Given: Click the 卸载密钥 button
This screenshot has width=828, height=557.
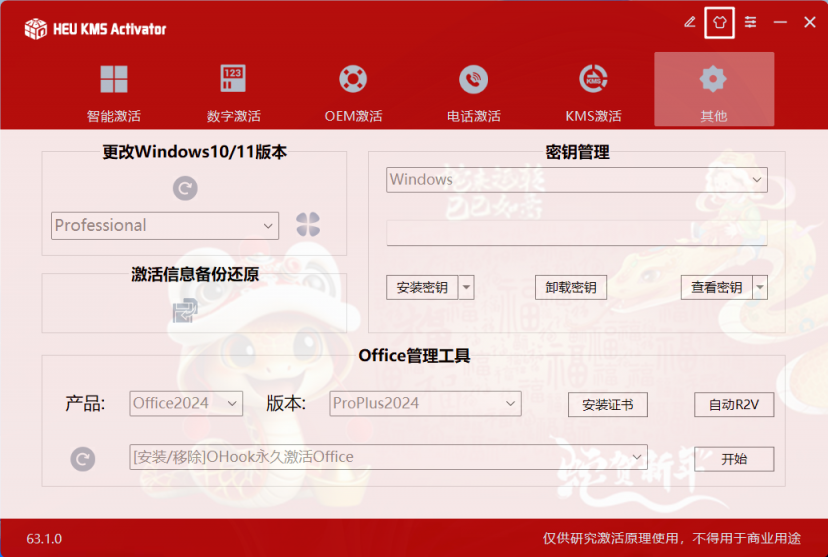Looking at the screenshot, I should tap(570, 288).
